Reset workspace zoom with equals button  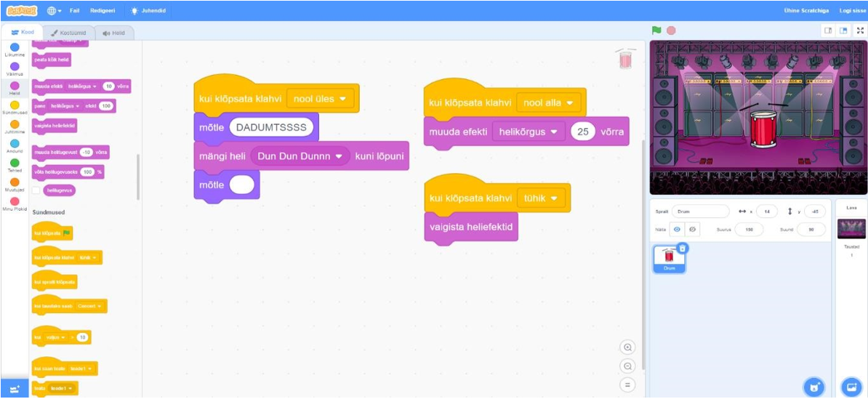pos(628,384)
